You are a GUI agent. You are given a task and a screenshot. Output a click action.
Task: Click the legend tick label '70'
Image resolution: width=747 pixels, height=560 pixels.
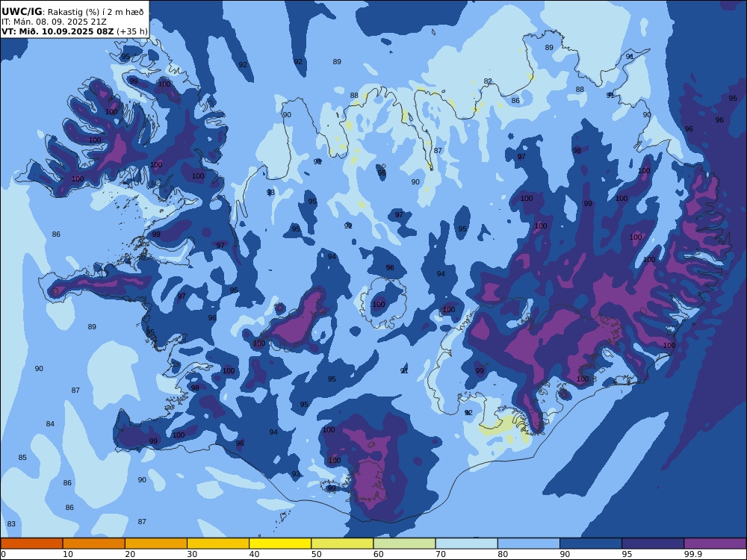(x=441, y=554)
